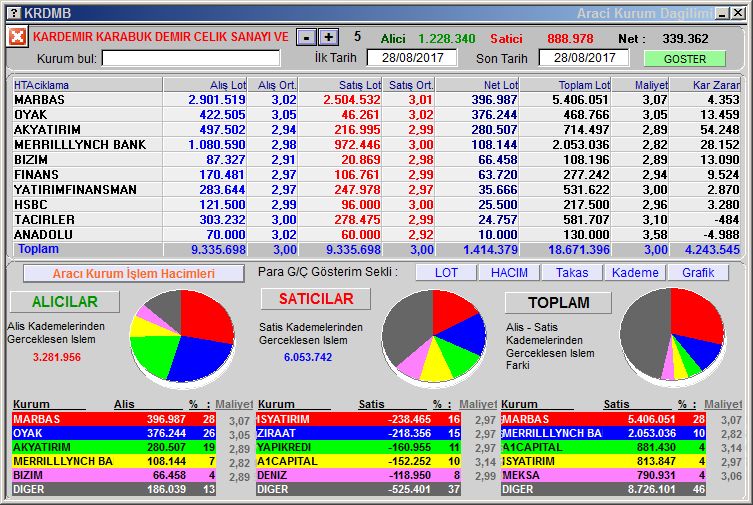Image resolution: width=753 pixels, height=505 pixels.
Task: Click green YAPIKREDI seller legend row
Action: pos(359,447)
